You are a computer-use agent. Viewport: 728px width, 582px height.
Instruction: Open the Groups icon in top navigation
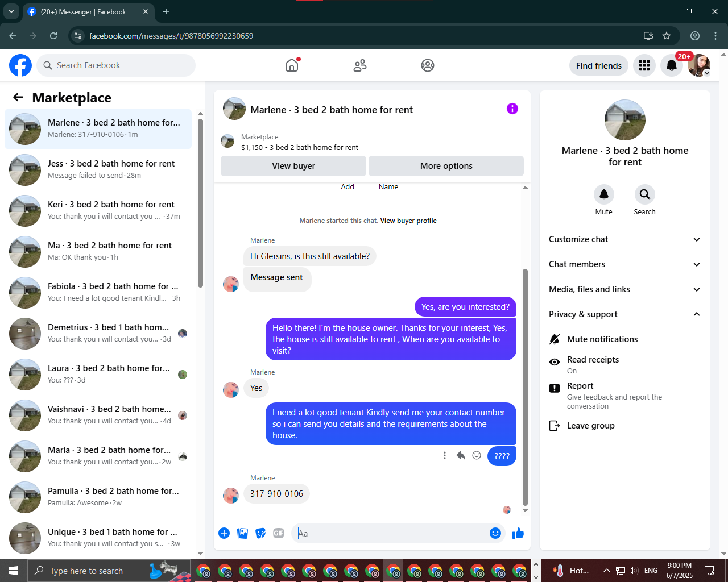pos(428,65)
